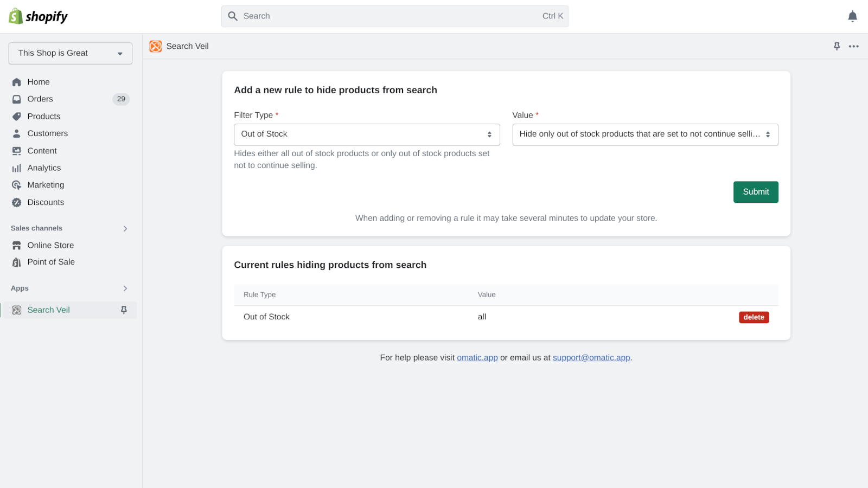Click the Shopify logo

coord(37,16)
